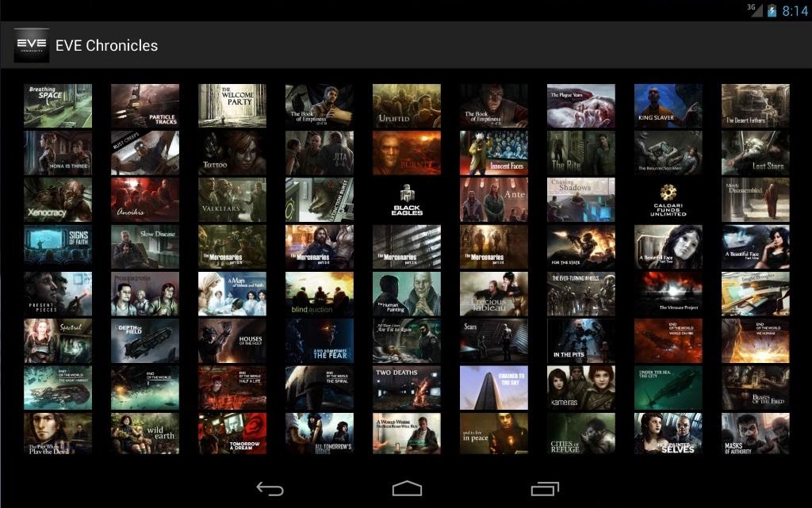Open the Spectral chronicle
Screen dimensions: 812x508
coord(58,341)
